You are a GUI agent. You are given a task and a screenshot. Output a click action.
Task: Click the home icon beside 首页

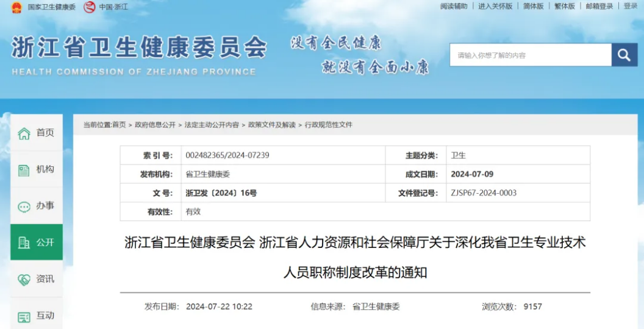click(x=24, y=133)
